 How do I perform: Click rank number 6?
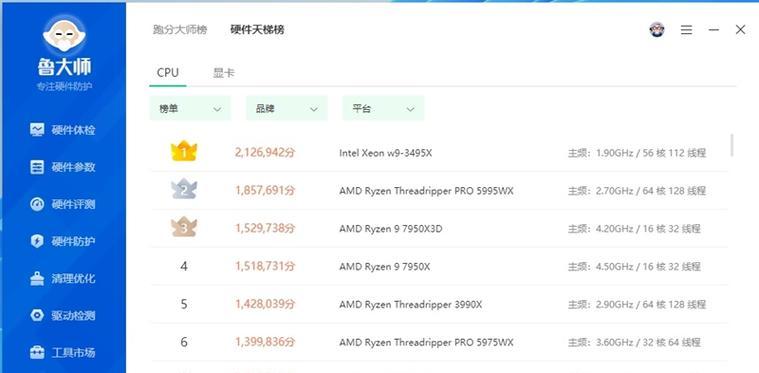click(184, 342)
